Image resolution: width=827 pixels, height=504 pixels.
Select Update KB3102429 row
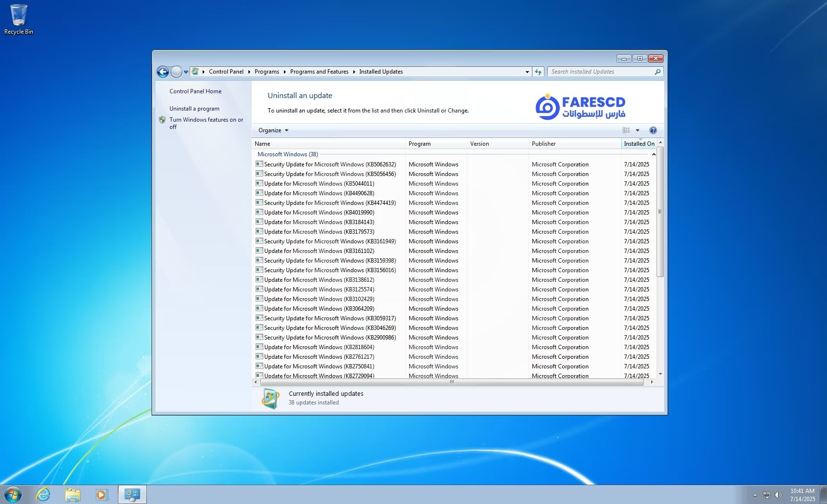click(x=454, y=299)
